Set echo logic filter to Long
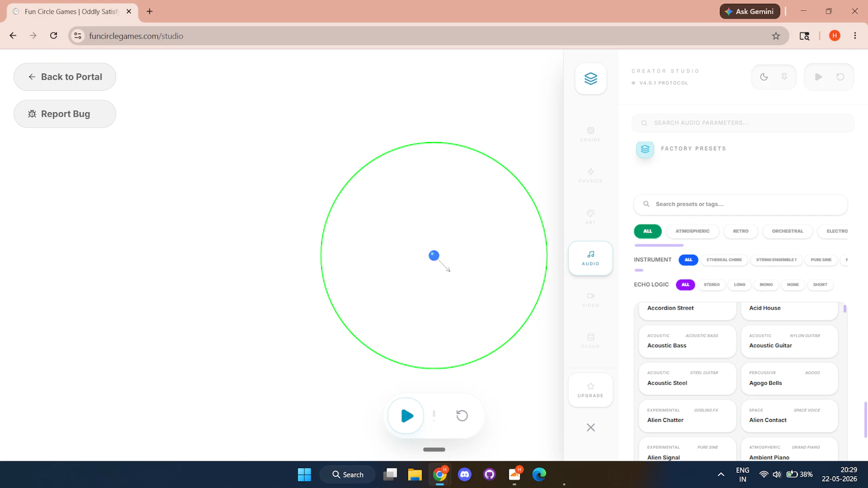 pyautogui.click(x=739, y=285)
